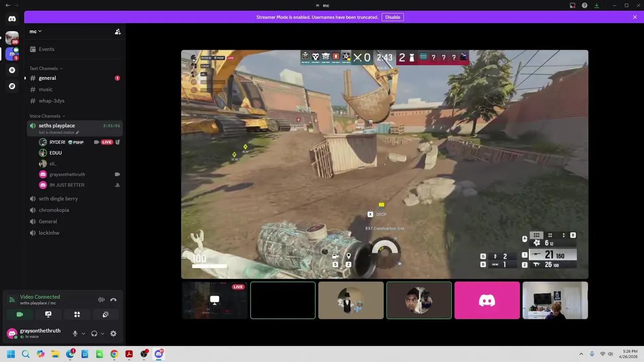Dismiss the Streamer Mode banner
The width and height of the screenshot is (644, 362).
(x=635, y=17)
